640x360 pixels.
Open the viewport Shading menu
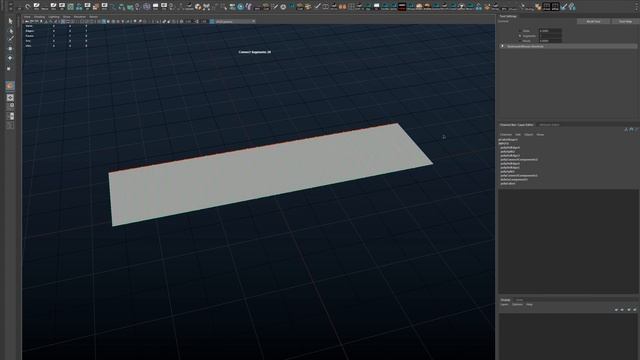39,17
